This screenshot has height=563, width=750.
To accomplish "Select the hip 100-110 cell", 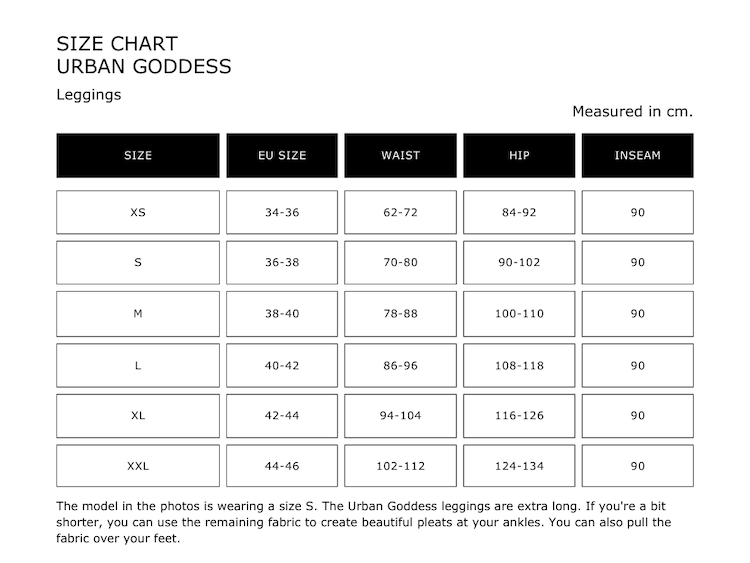I will coord(519,314).
